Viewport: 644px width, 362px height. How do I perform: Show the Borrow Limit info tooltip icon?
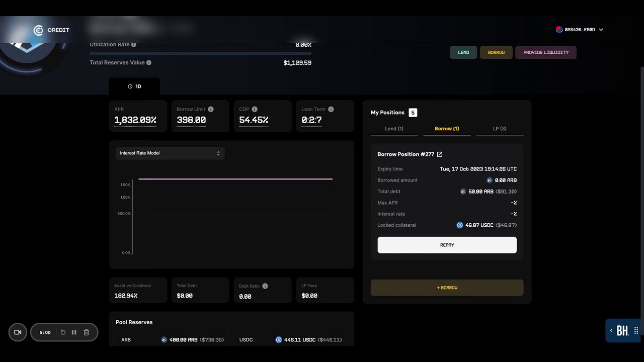[211, 109]
